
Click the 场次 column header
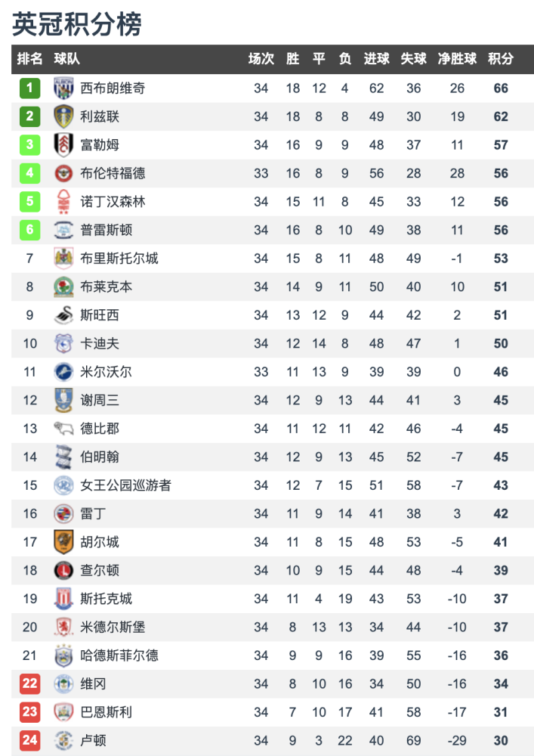pos(261,59)
